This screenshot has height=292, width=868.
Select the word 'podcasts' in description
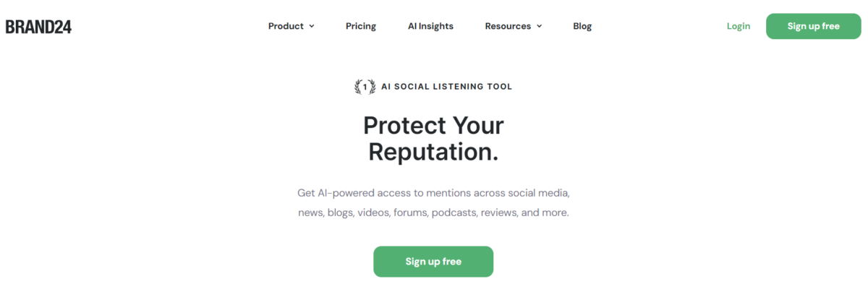[x=454, y=213]
